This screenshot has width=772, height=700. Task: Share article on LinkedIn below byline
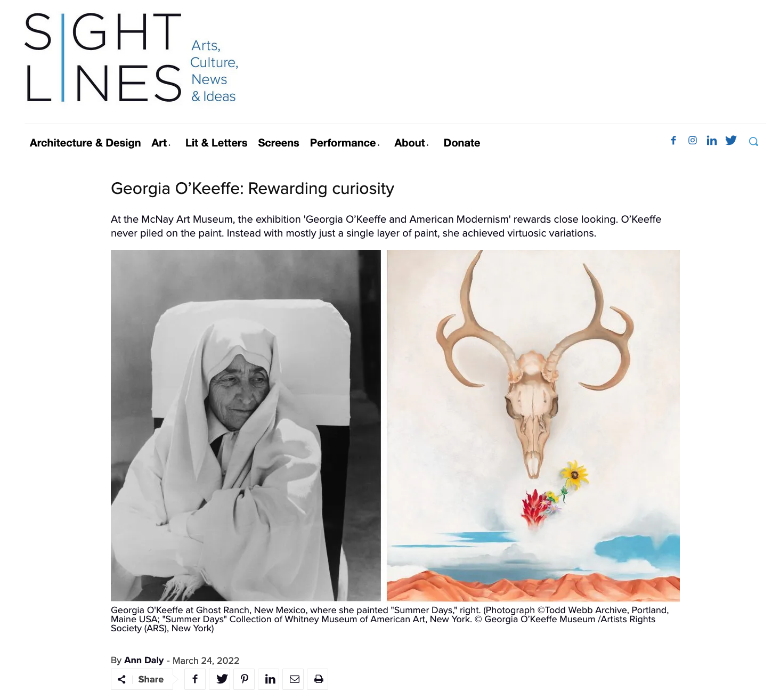tap(270, 679)
